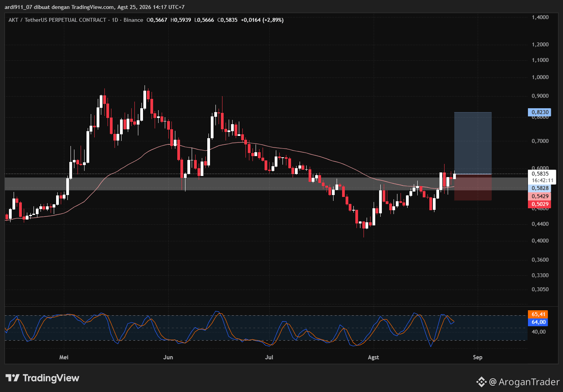Click the 40,00 level label in the oscillator pane
The width and height of the screenshot is (563, 392).
(x=538, y=332)
